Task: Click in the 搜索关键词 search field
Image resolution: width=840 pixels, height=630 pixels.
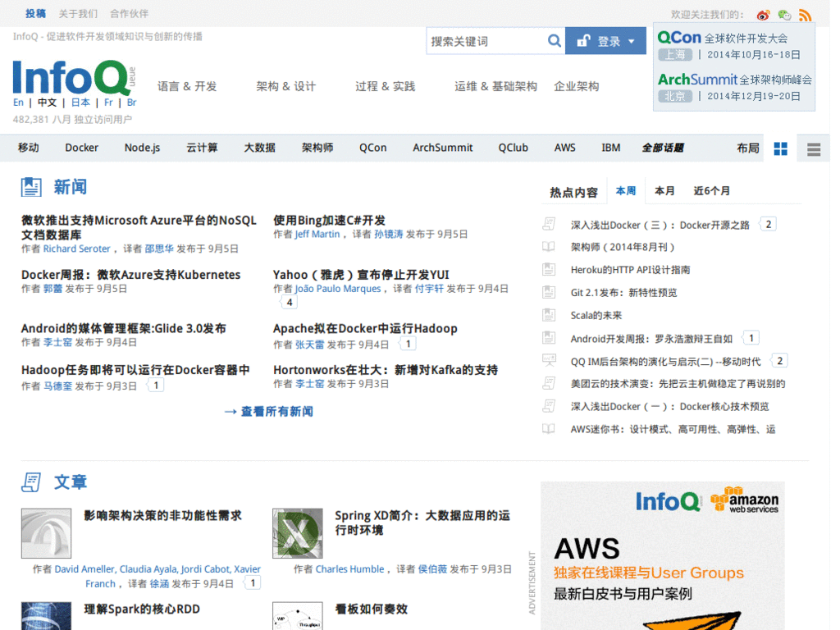Action: point(486,41)
